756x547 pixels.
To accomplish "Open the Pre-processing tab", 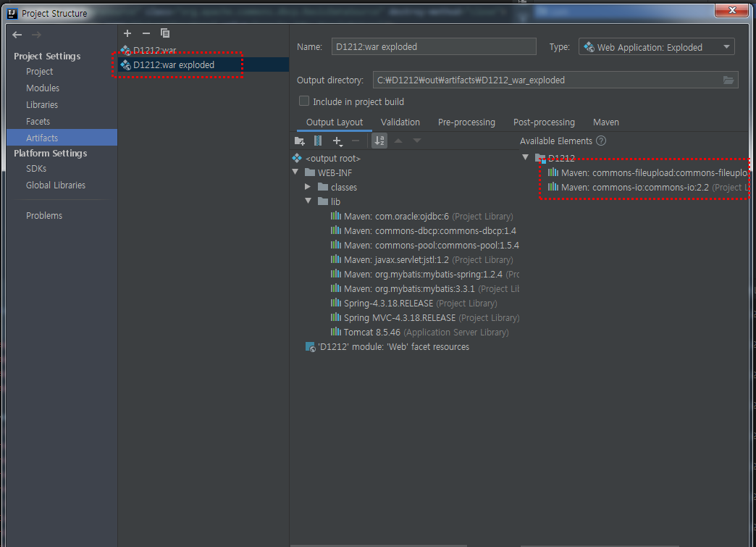I will click(x=466, y=122).
